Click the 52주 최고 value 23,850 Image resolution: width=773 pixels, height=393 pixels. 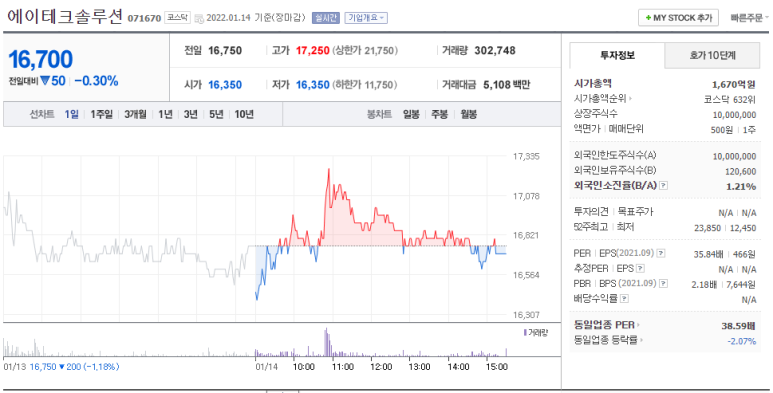click(x=707, y=228)
